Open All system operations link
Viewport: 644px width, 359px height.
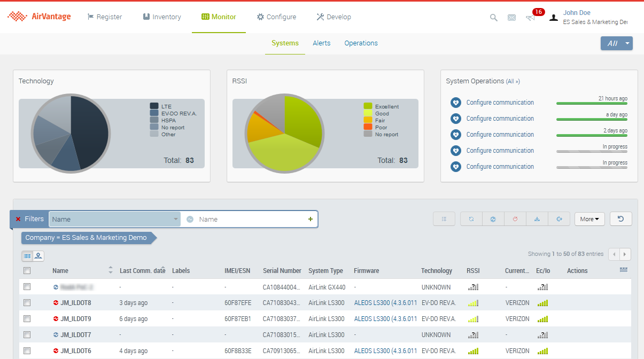pos(513,82)
